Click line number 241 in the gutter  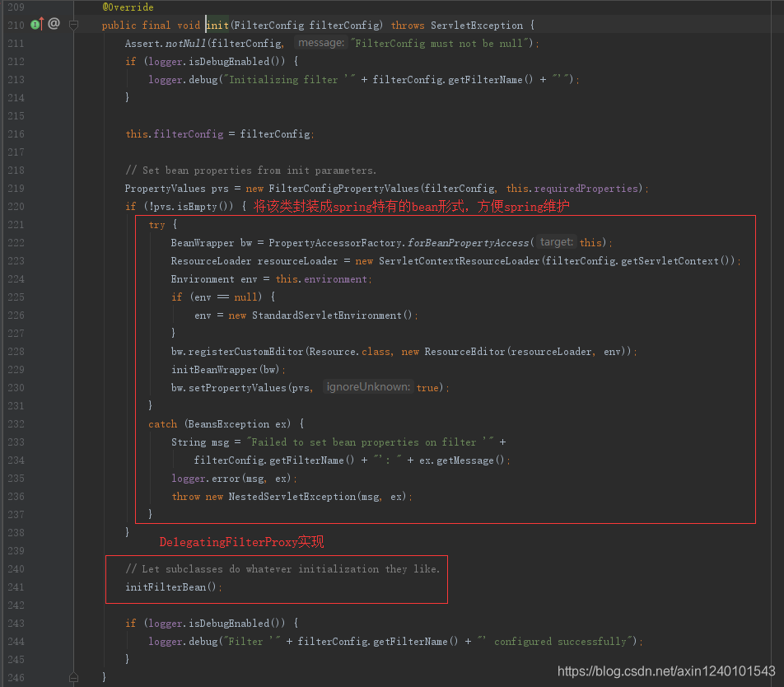[16, 587]
